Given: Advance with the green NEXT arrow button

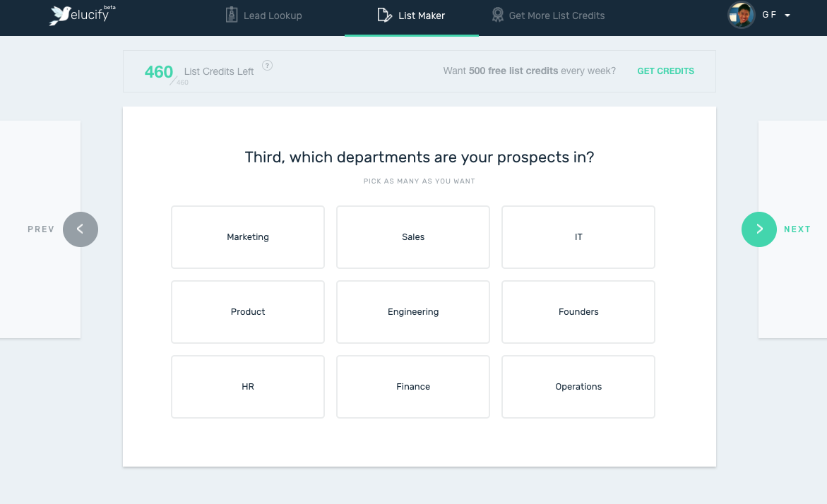Looking at the screenshot, I should (x=759, y=229).
